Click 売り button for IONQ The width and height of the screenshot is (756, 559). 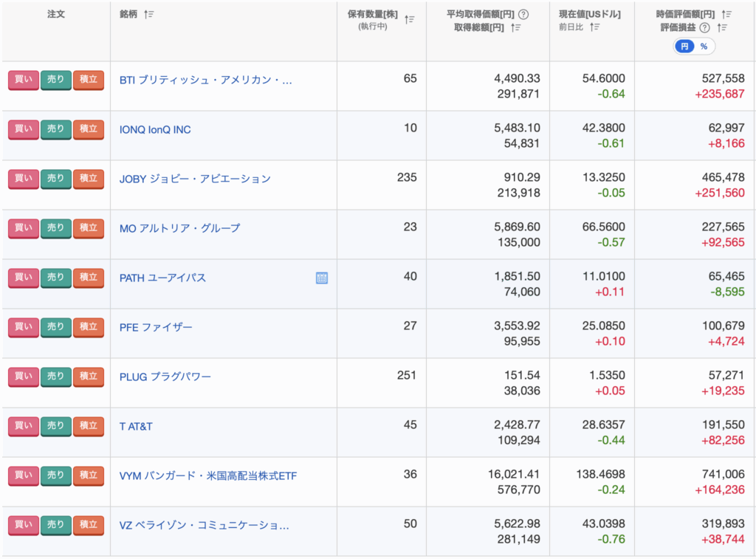tap(56, 129)
